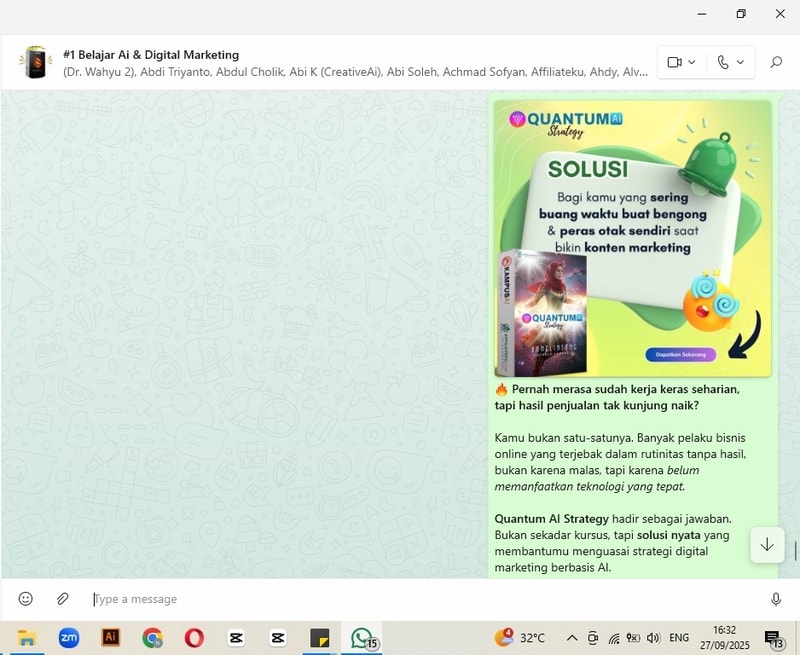800x655 pixels.
Task: Start a video call
Action: coord(674,62)
